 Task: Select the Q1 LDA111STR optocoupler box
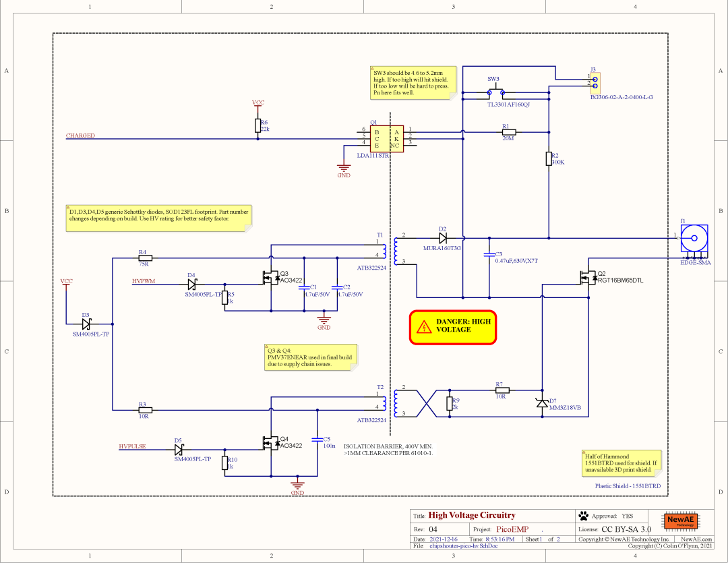pos(386,138)
